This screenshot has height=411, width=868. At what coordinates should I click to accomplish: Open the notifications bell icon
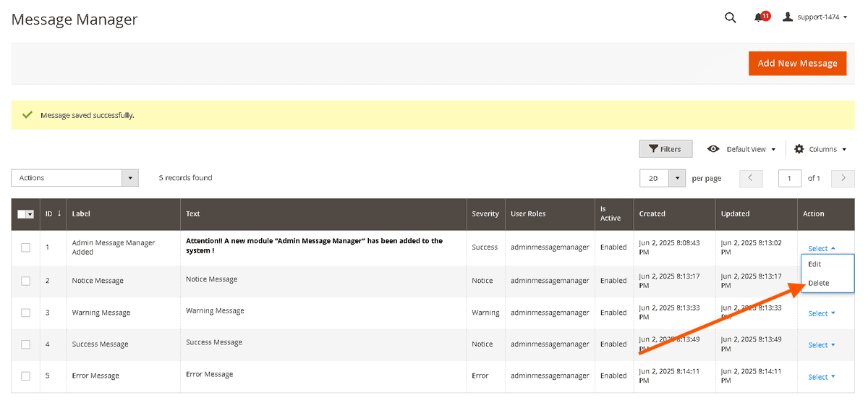[x=758, y=17]
